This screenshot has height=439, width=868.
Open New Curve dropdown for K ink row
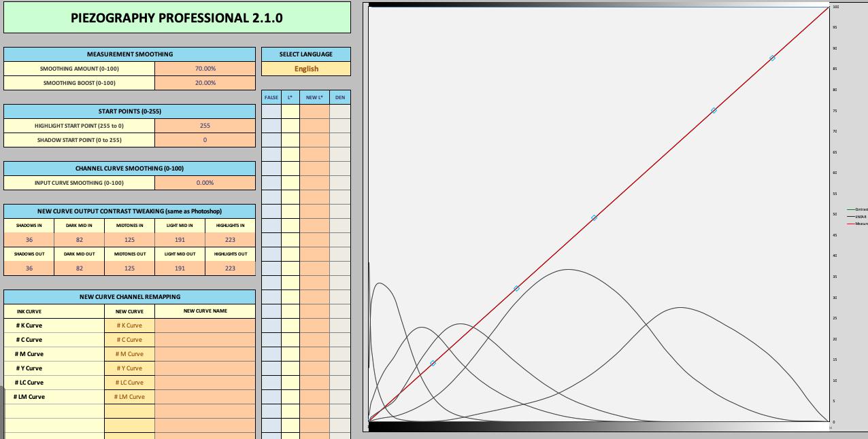coord(130,326)
